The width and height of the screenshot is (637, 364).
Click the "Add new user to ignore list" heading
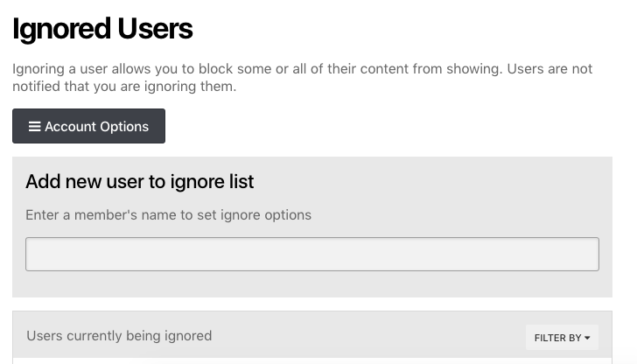[139, 182]
